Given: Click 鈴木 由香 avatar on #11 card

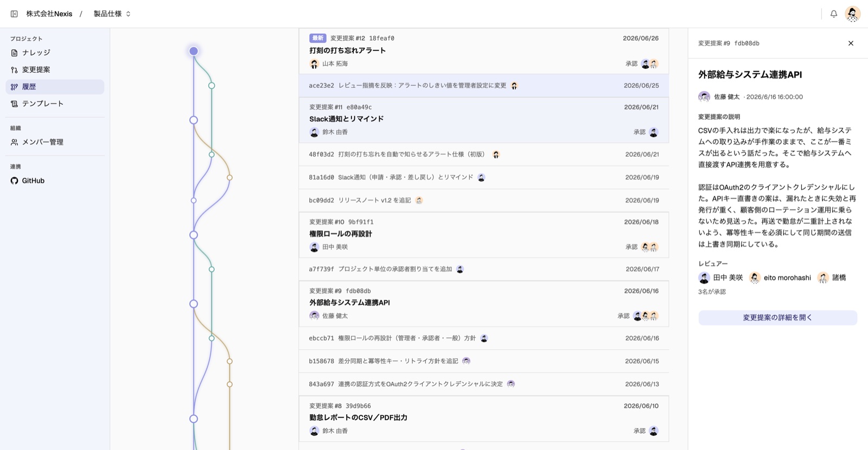Looking at the screenshot, I should pos(314,132).
